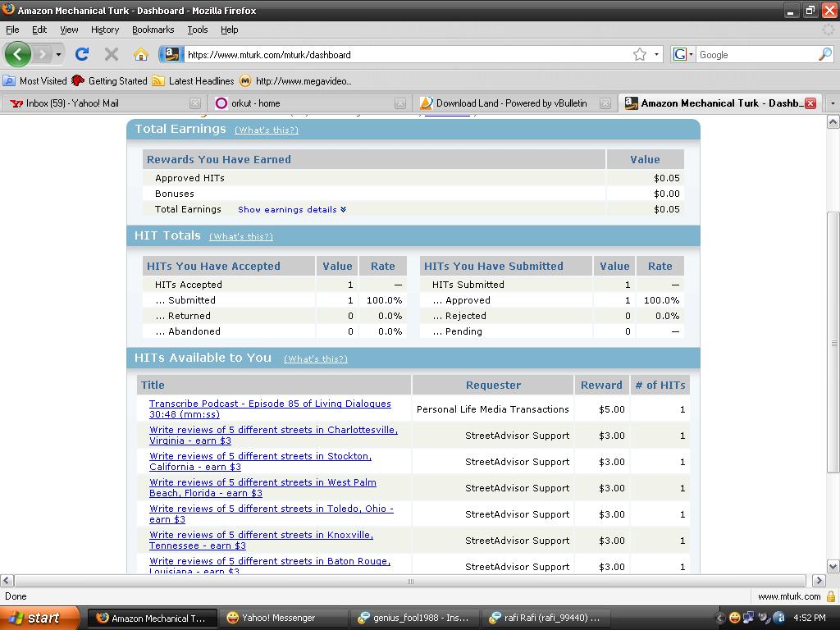Bookmark this page with the star icon
Viewport: 840px width, 630px height.
tap(640, 54)
